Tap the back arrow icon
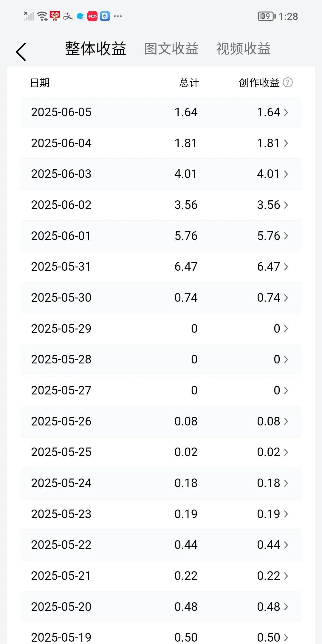This screenshot has width=322, height=644. (x=21, y=52)
